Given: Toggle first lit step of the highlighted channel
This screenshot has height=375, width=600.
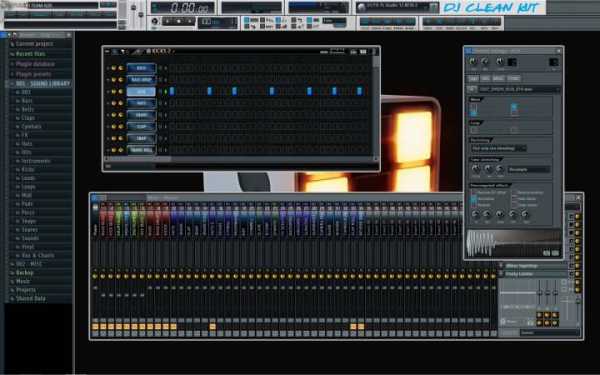Looking at the screenshot, I should coord(172,91).
